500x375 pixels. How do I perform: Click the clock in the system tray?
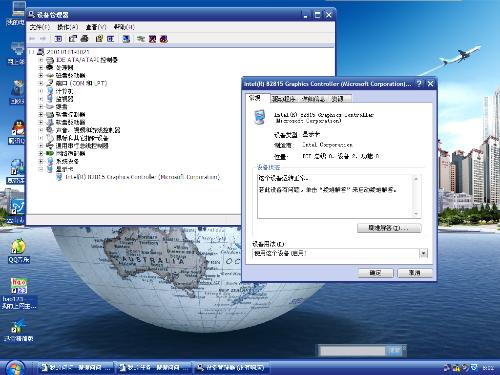click(x=489, y=368)
